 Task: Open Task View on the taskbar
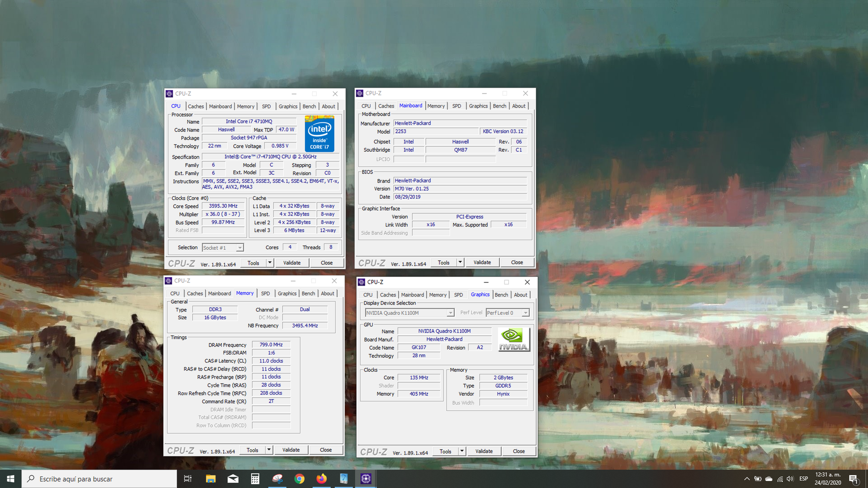pyautogui.click(x=188, y=479)
